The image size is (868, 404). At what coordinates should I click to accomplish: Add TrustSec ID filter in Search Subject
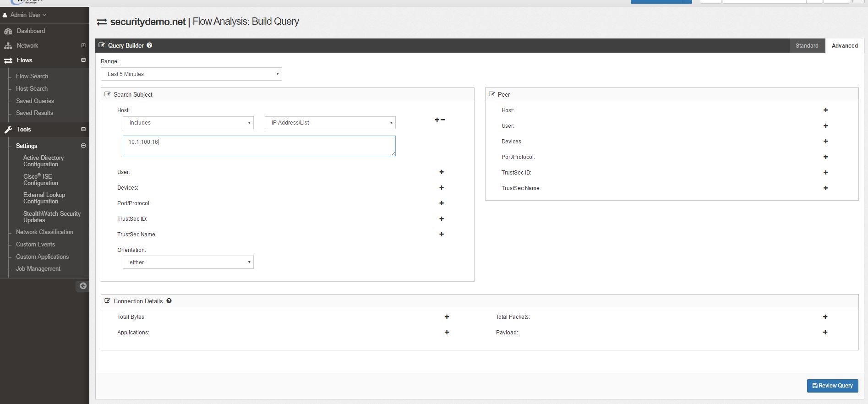click(442, 219)
